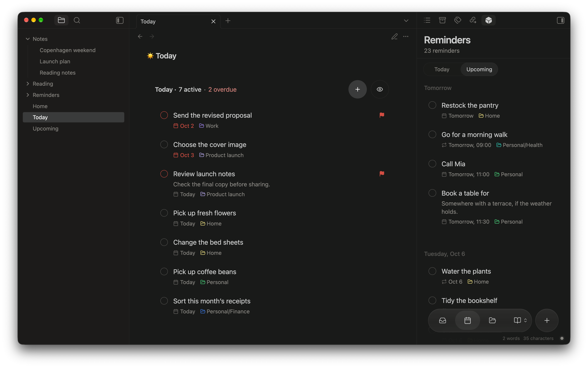Navigate back with left arrow
This screenshot has height=368, width=588.
click(140, 37)
